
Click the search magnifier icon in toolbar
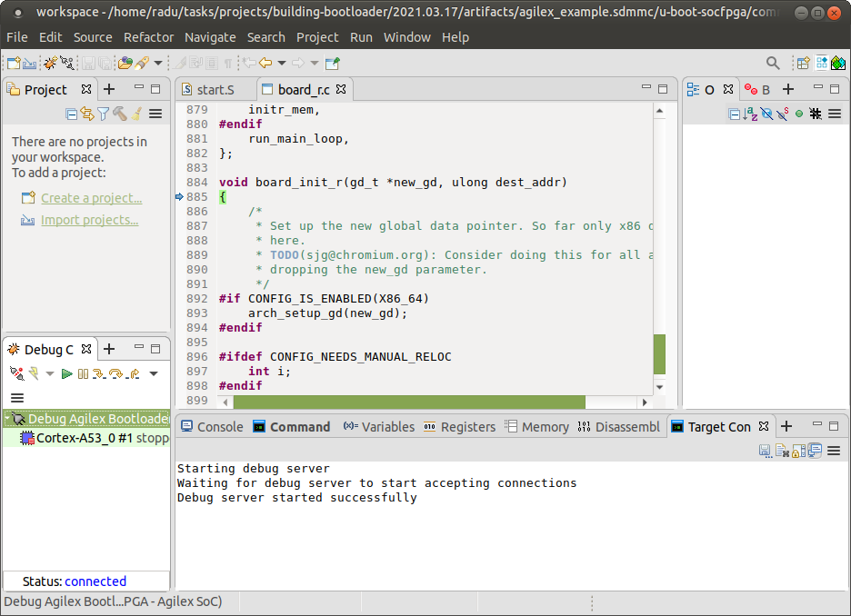[x=773, y=63]
